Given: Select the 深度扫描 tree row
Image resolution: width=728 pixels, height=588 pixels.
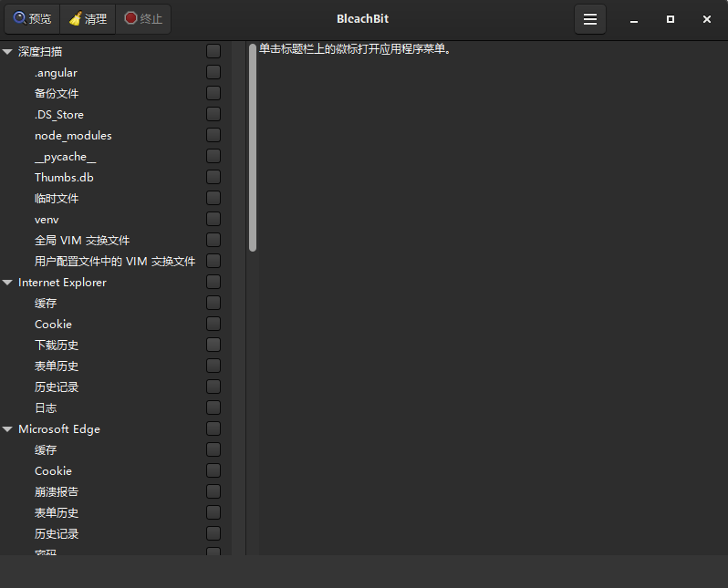Looking at the screenshot, I should (116, 52).
